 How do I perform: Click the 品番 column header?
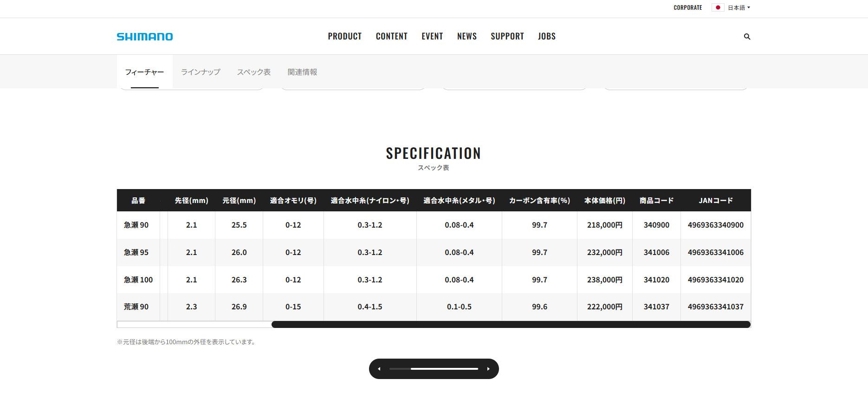point(138,201)
